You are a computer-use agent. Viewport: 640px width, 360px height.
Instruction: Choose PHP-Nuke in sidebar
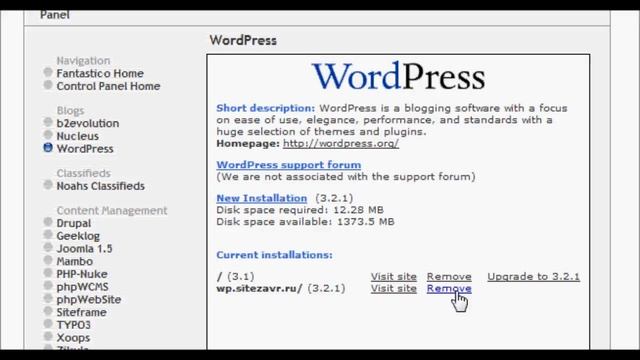[x=82, y=274]
